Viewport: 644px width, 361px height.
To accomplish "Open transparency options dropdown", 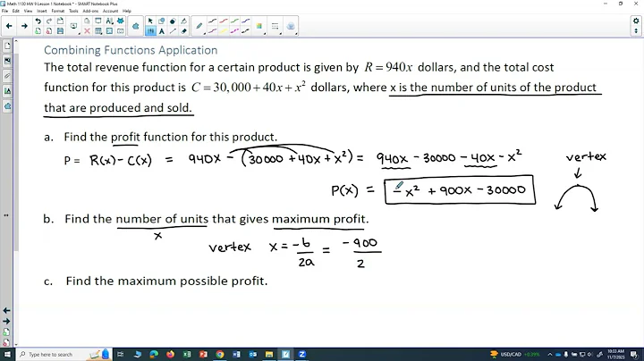I will point(291,26).
